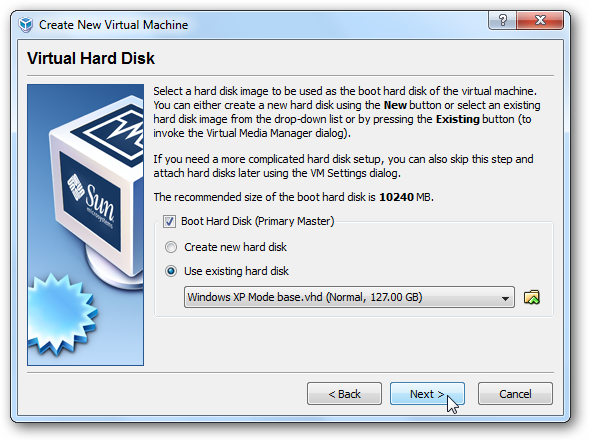
Task: Open Virtual Media Manager via folder icon
Action: pos(532,297)
